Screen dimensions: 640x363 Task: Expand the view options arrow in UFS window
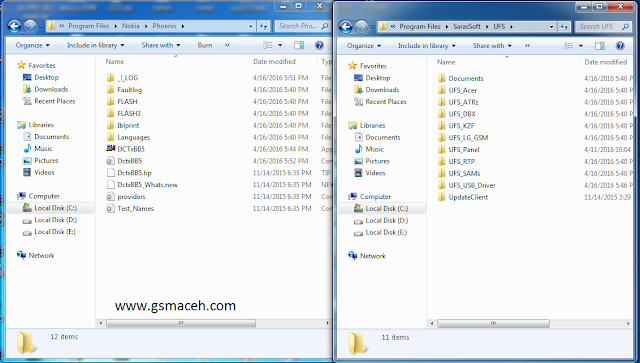pos(581,46)
